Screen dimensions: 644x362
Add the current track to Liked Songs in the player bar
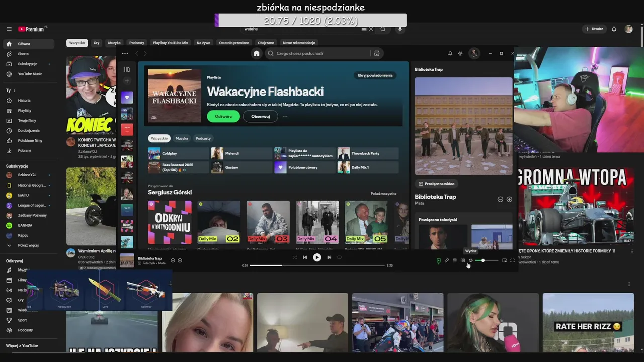[180, 260]
